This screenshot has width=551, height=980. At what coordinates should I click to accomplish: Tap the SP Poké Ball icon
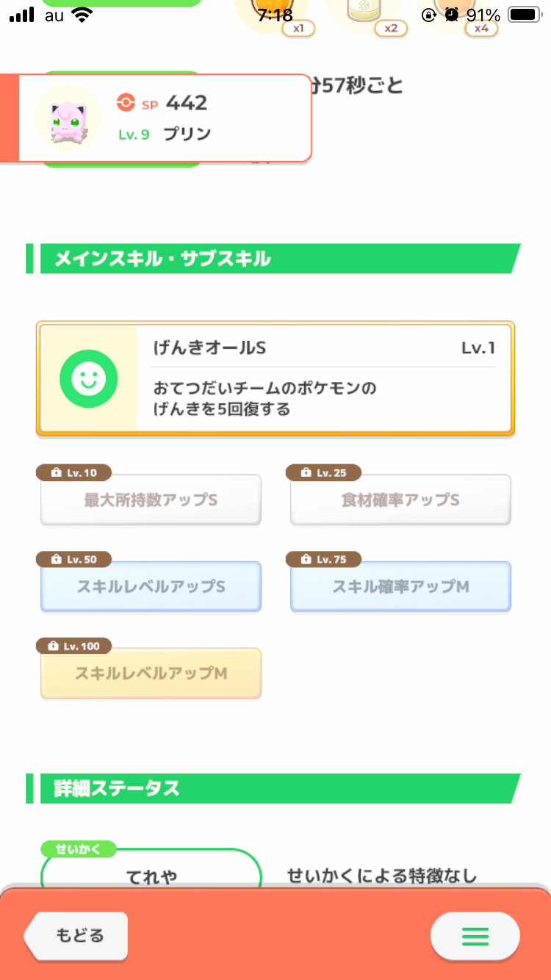click(126, 104)
